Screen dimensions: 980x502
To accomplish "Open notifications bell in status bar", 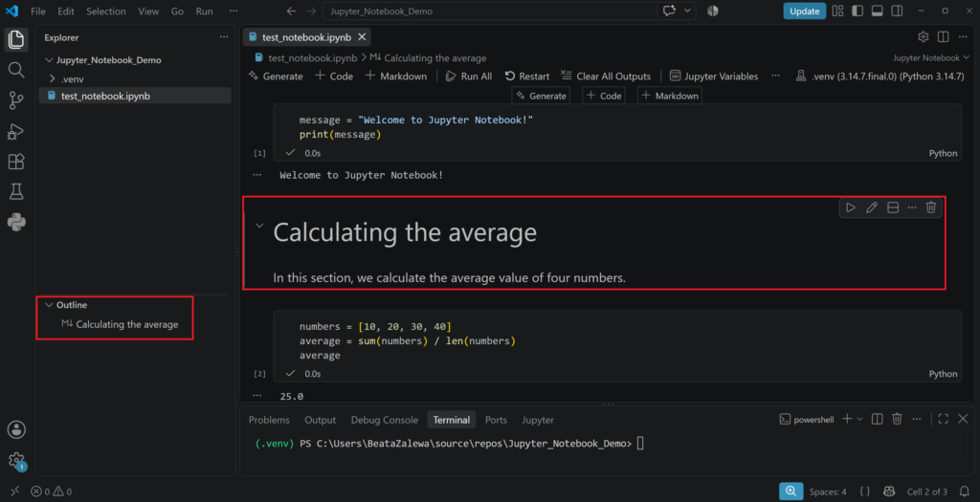I will pyautogui.click(x=963, y=491).
